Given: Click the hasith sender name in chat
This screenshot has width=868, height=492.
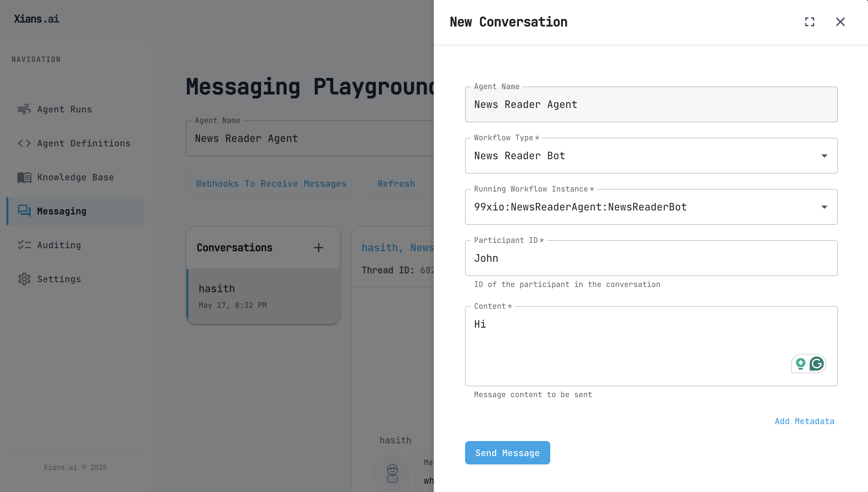Looking at the screenshot, I should tap(395, 440).
